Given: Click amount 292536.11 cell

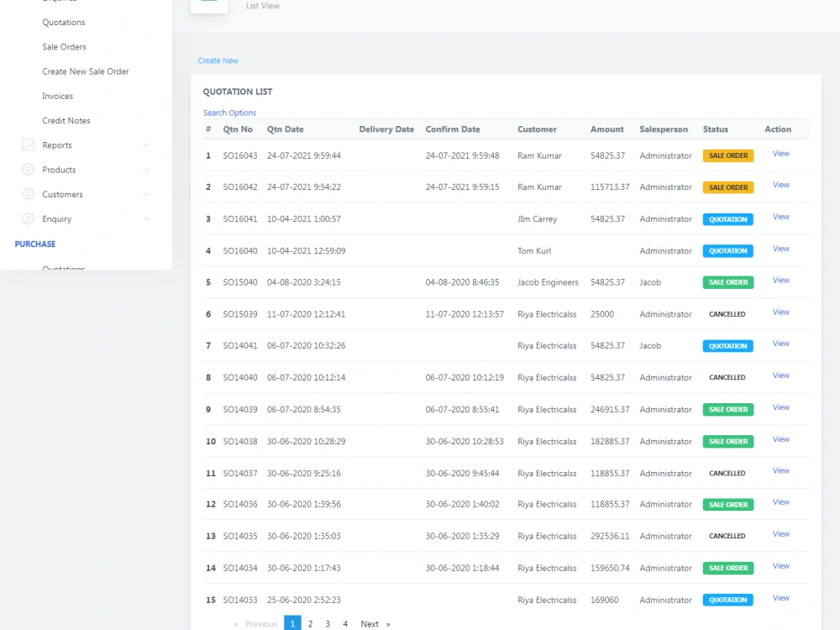Looking at the screenshot, I should click(610, 536).
